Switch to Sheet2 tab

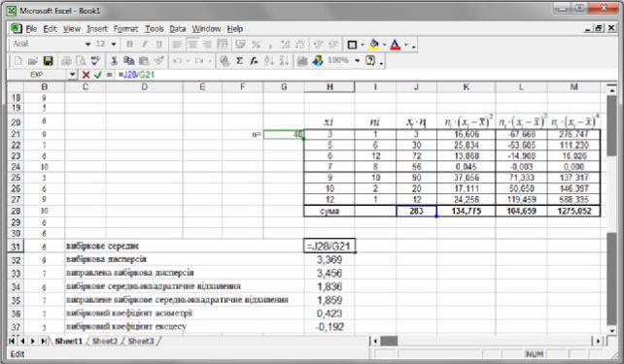[105, 341]
